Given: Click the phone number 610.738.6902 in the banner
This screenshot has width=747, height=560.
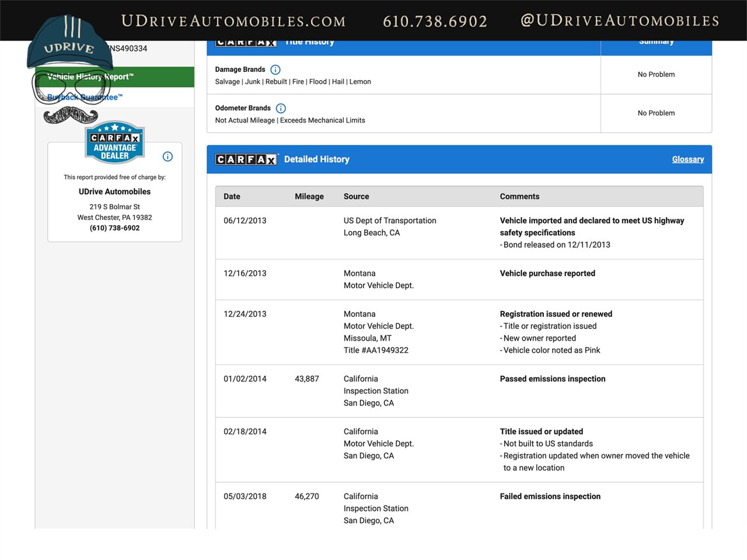Looking at the screenshot, I should [x=435, y=22].
